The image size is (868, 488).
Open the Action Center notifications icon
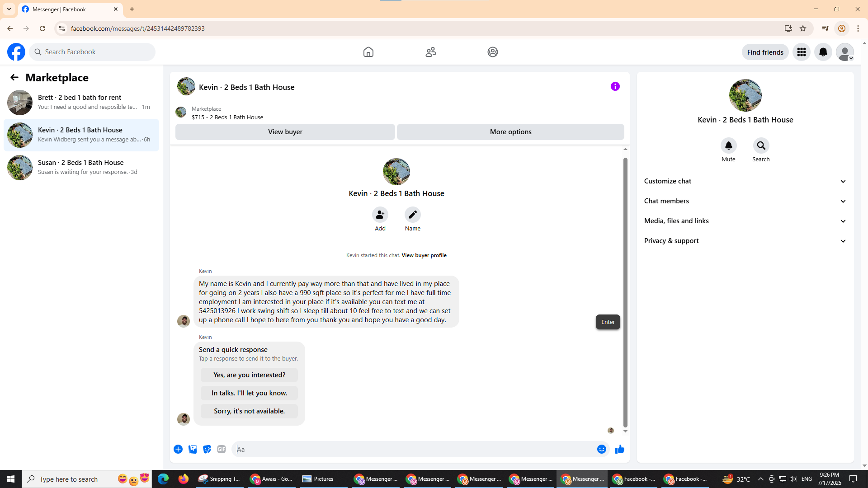point(854,479)
